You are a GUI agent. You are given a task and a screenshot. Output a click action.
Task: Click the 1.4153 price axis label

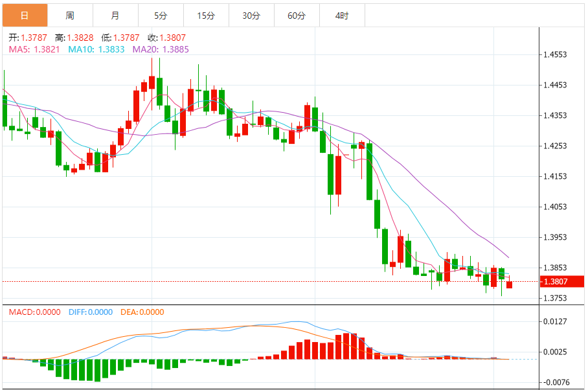pyautogui.click(x=556, y=176)
